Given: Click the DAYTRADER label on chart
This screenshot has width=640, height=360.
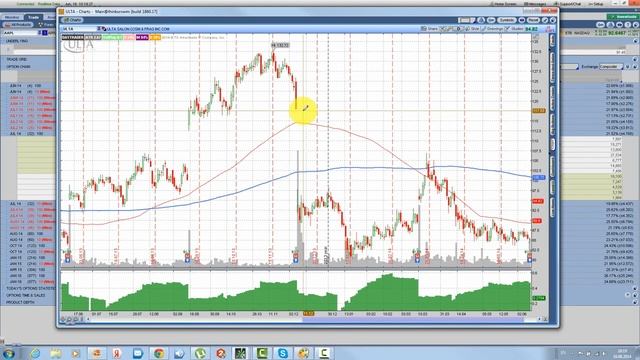Looking at the screenshot, I should pos(73,37).
